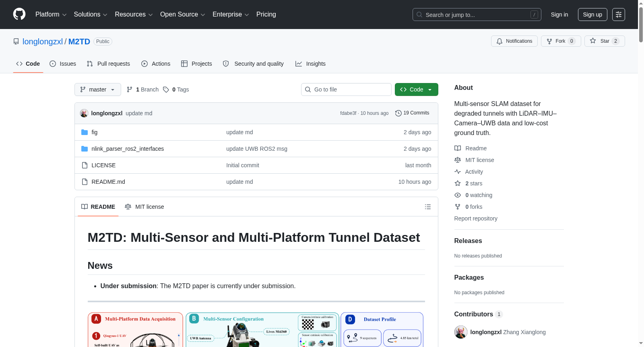Open the master branch selector dropdown
The image size is (644, 347).
tap(98, 89)
